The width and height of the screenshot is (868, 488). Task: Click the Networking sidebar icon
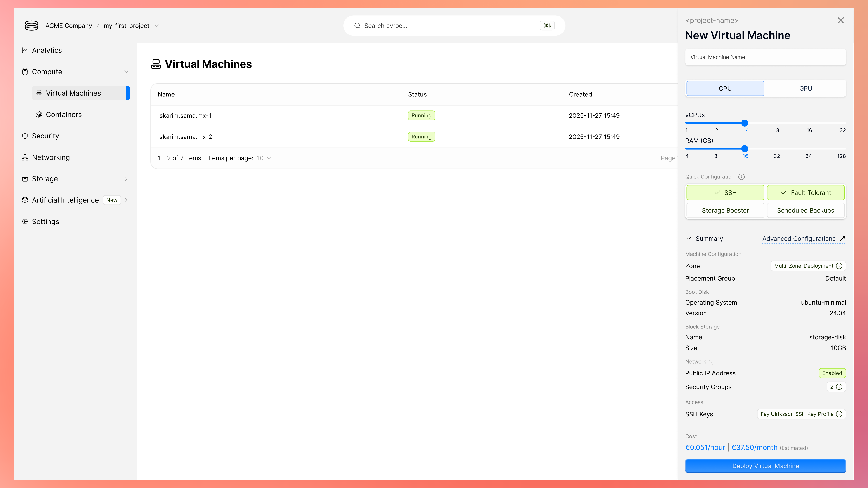(x=25, y=158)
